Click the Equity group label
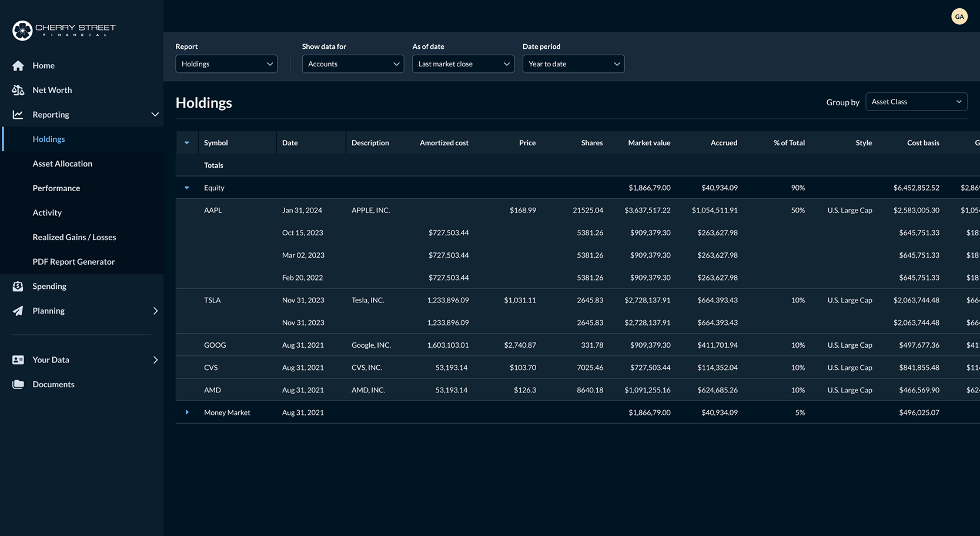 [x=214, y=188]
